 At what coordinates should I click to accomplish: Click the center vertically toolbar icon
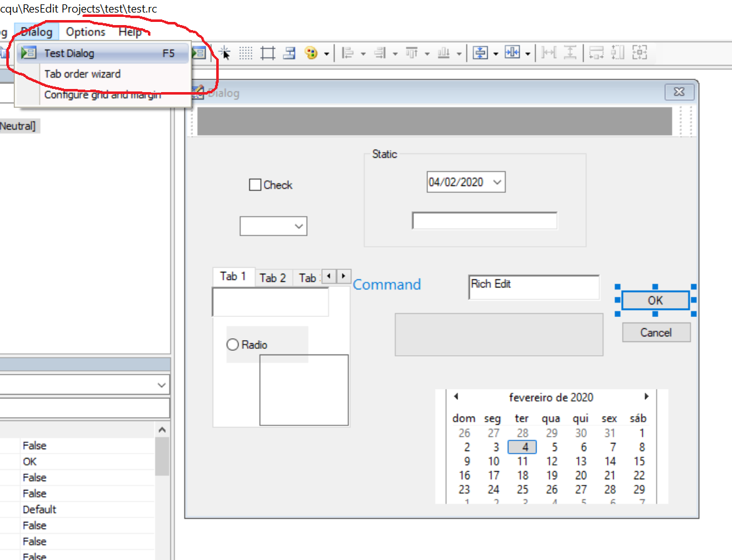coord(480,53)
